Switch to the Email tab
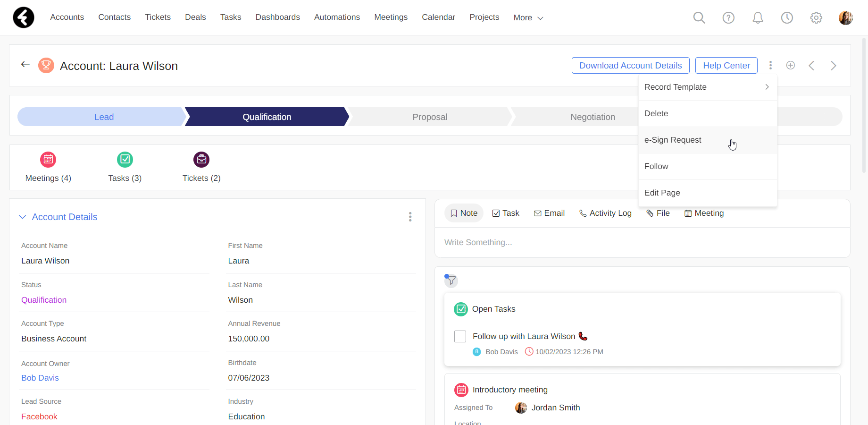Image resolution: width=868 pixels, height=425 pixels. [549, 213]
